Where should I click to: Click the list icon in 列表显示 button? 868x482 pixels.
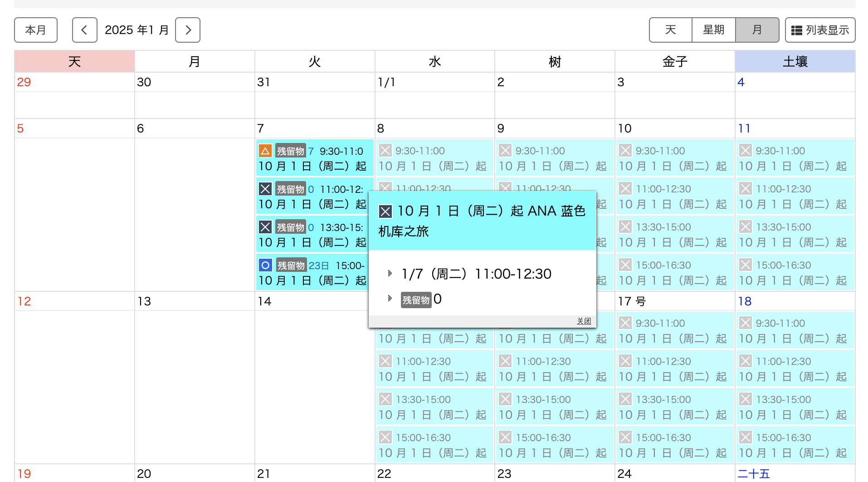[796, 30]
